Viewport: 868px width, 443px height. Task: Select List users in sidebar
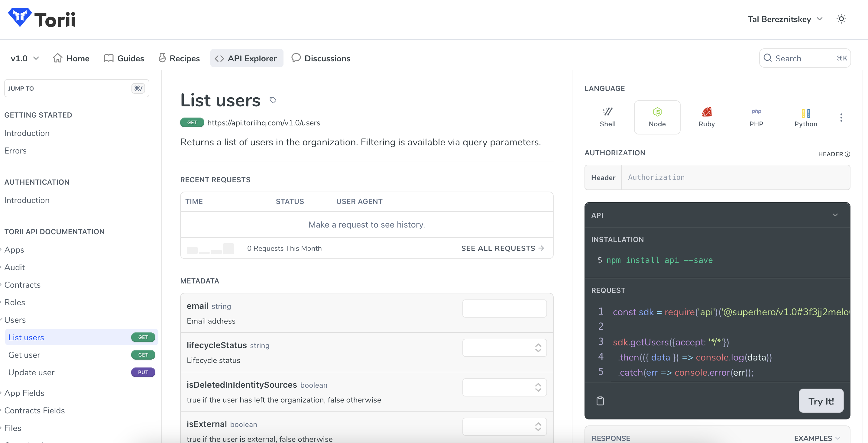click(82, 337)
